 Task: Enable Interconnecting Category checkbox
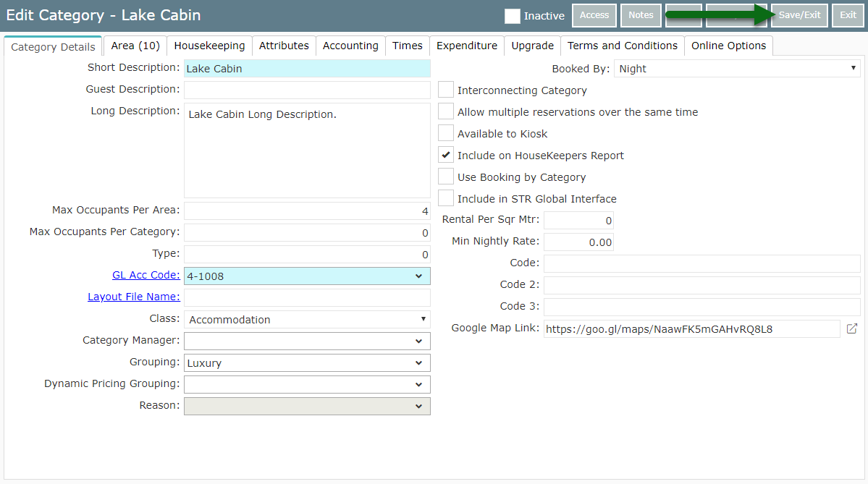tap(446, 90)
